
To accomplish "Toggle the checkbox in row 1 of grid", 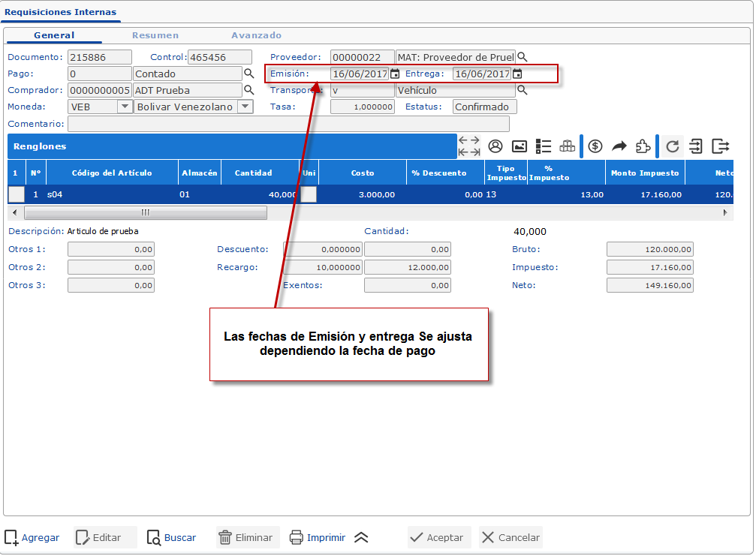I will coord(16,194).
